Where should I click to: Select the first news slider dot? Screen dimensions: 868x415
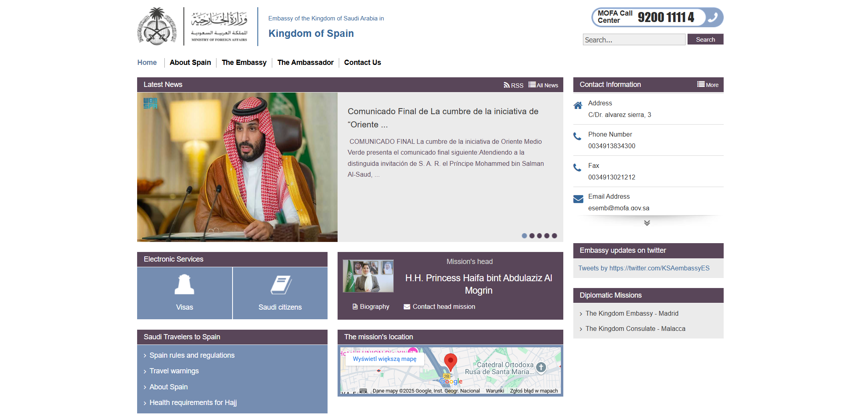(524, 236)
